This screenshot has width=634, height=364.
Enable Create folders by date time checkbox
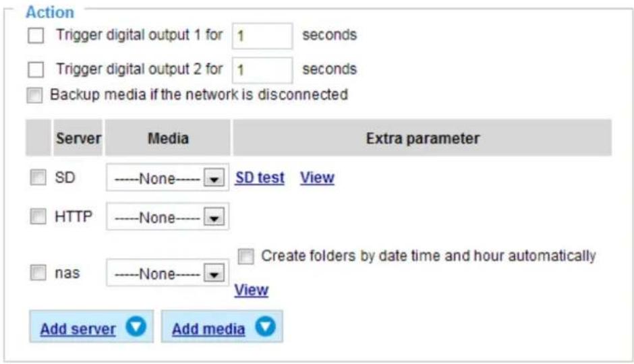tap(246, 256)
